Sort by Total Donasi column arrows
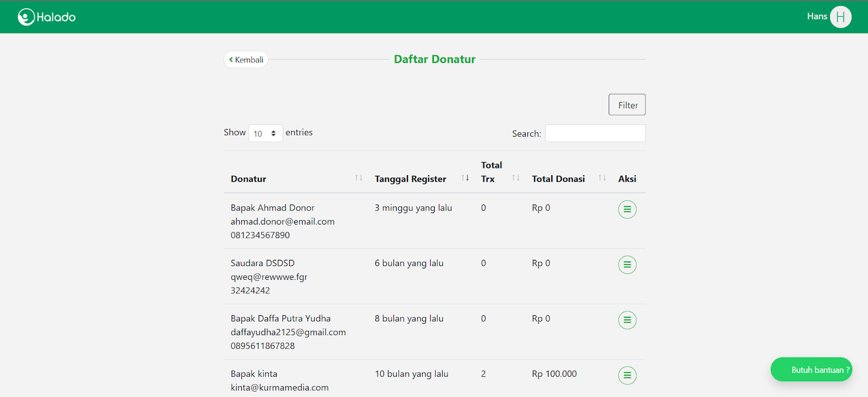This screenshot has height=397, width=868. pyautogui.click(x=602, y=178)
